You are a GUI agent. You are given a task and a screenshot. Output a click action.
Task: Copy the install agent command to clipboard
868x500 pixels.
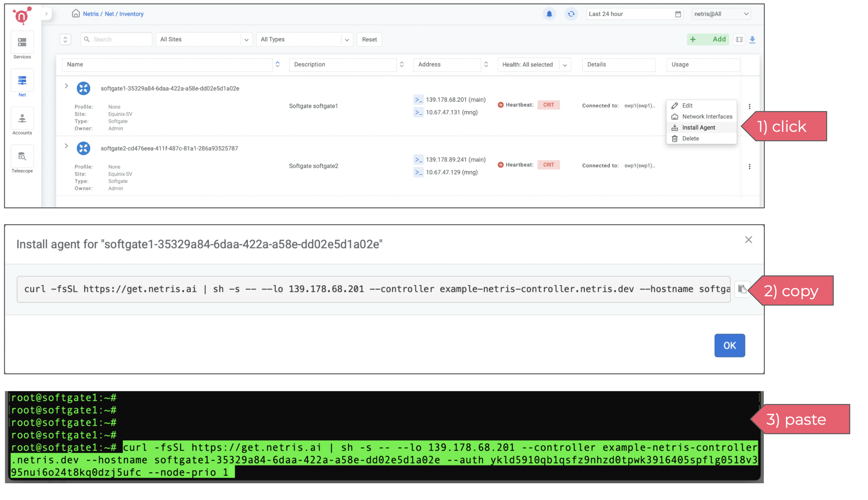click(x=742, y=289)
